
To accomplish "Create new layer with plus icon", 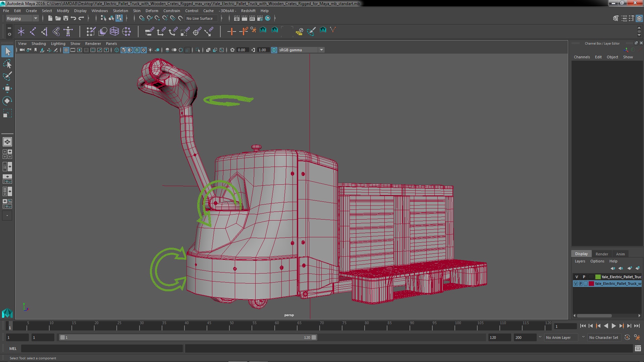I will click(x=629, y=268).
